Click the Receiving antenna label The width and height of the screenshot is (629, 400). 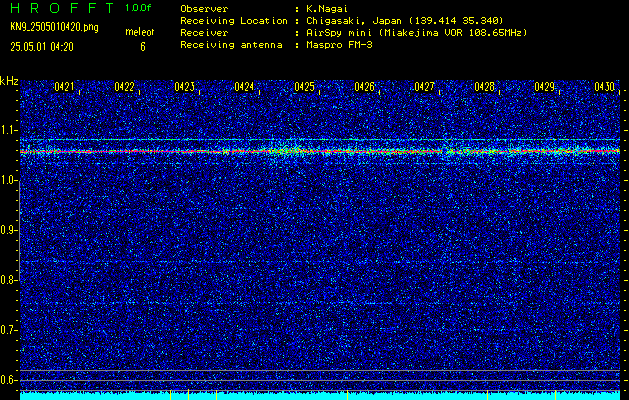pos(231,45)
